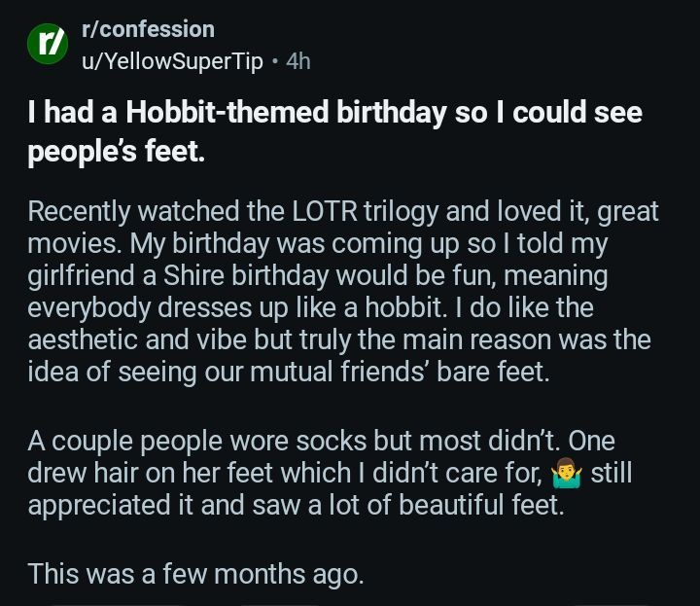This screenshot has height=606, width=700.
Task: Click the line 'This was a few months ago.'
Action: [195, 574]
